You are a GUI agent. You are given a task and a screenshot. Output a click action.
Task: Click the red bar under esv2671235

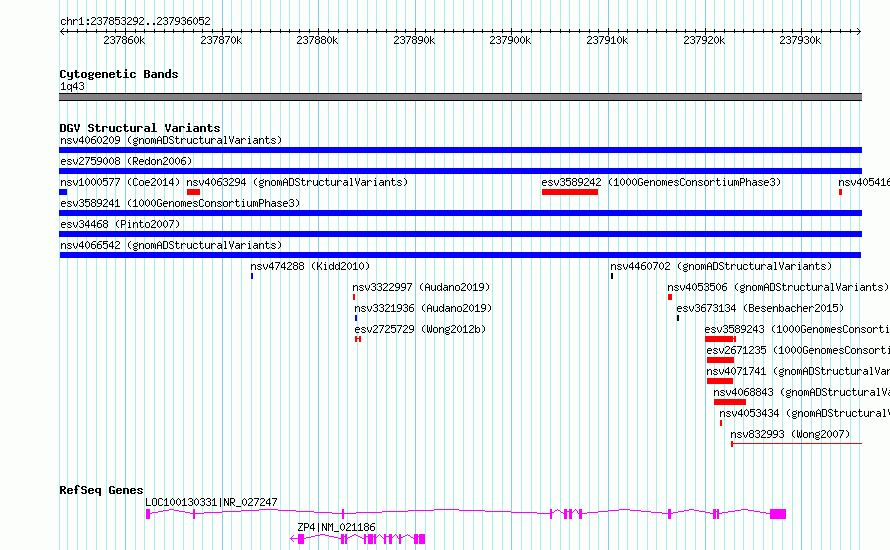[720, 360]
